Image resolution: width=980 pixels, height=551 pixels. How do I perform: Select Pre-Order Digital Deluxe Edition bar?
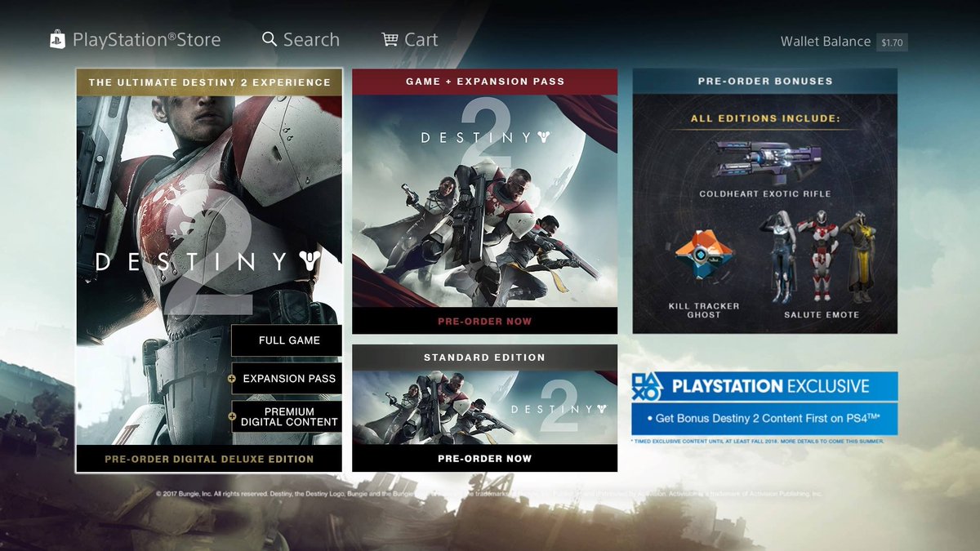pyautogui.click(x=209, y=459)
